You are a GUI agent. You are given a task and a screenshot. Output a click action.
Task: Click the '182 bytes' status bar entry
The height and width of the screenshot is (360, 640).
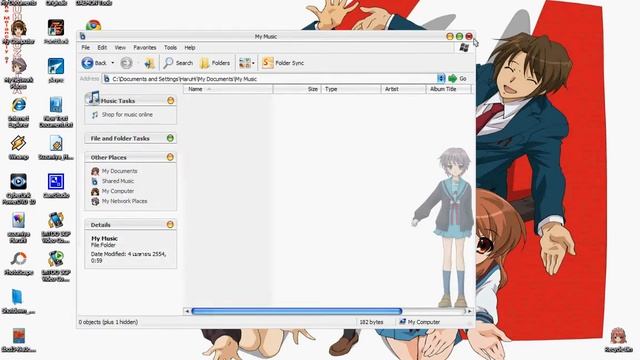pos(371,322)
